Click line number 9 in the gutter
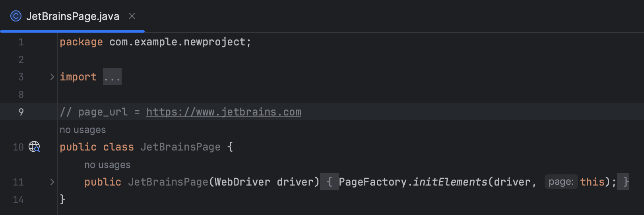The image size is (644, 215). click(x=21, y=112)
